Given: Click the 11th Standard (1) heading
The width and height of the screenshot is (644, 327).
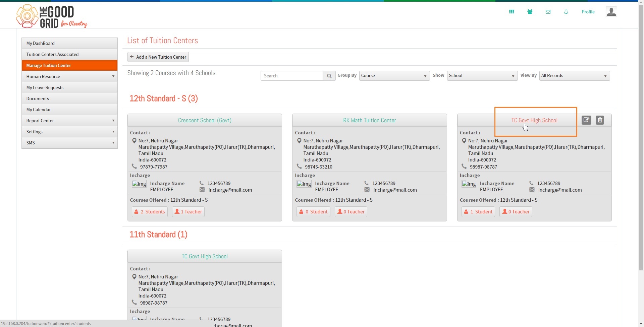Looking at the screenshot, I should tap(158, 235).
